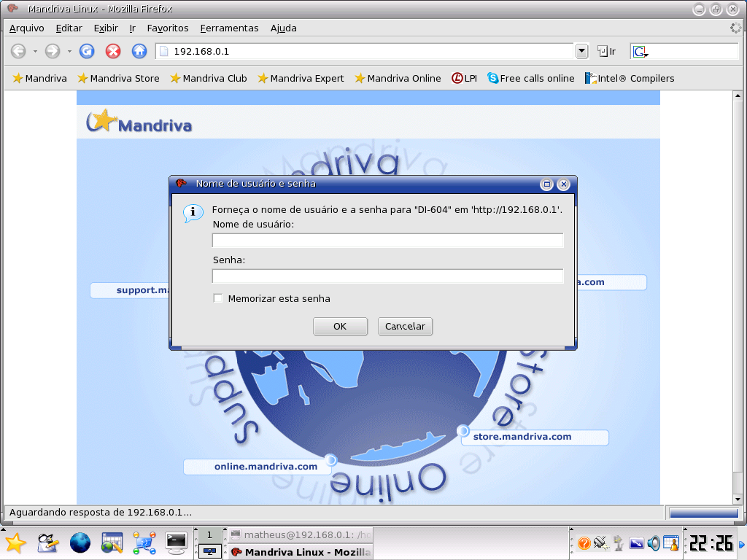This screenshot has height=560, width=747.
Task: Open the Mandriva bookmark
Action: coord(39,78)
